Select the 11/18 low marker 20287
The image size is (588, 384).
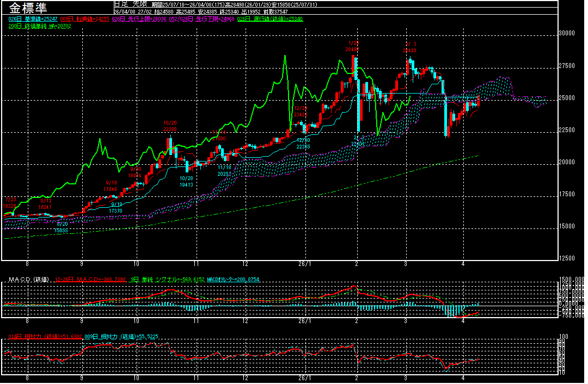[225, 174]
